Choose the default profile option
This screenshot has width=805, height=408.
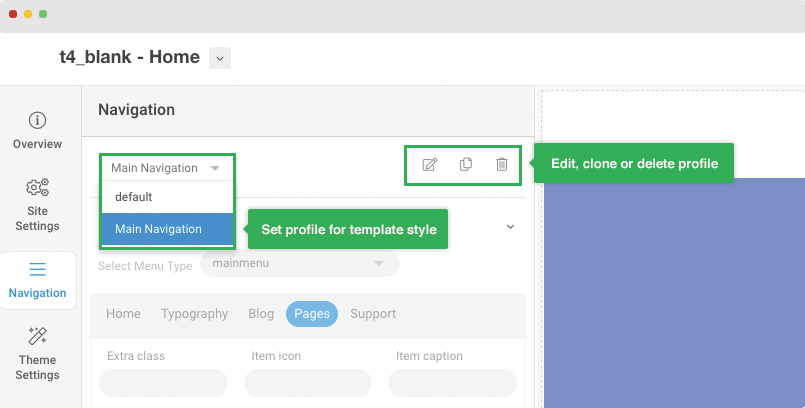coord(134,197)
